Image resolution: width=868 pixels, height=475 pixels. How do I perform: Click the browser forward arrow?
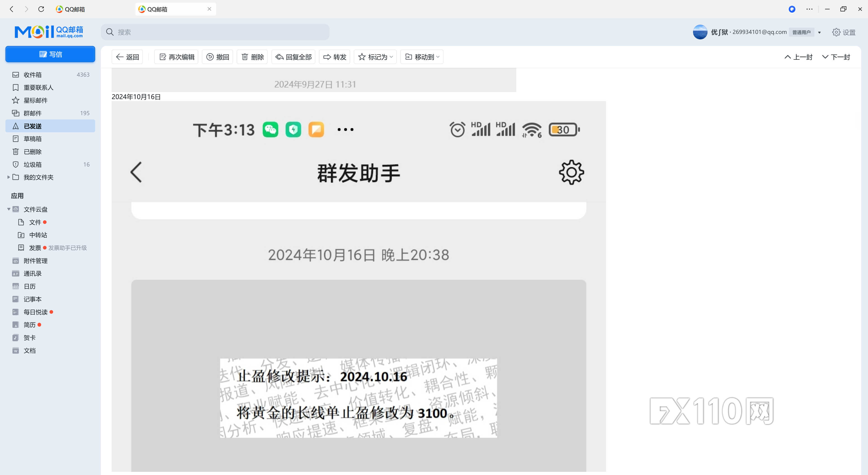click(26, 9)
